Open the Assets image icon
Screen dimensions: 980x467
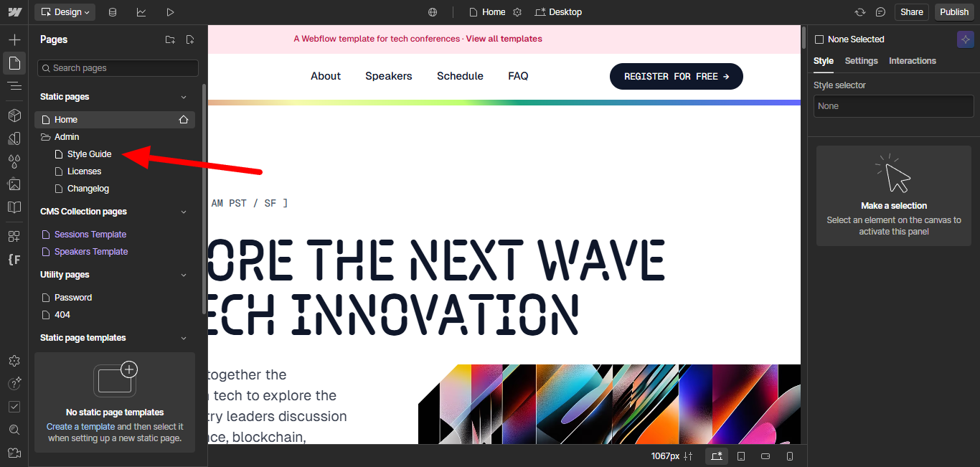click(x=14, y=184)
